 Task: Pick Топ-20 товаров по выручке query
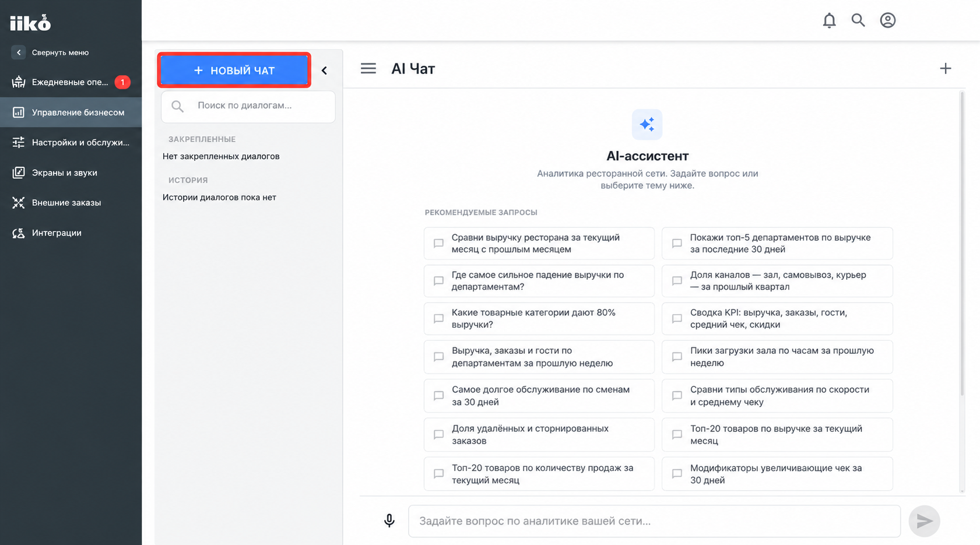click(777, 434)
